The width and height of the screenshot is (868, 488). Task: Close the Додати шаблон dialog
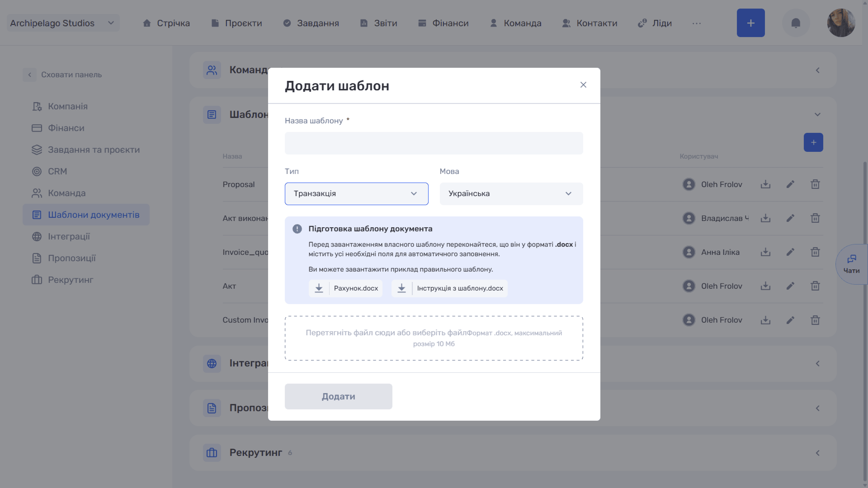pos(583,85)
